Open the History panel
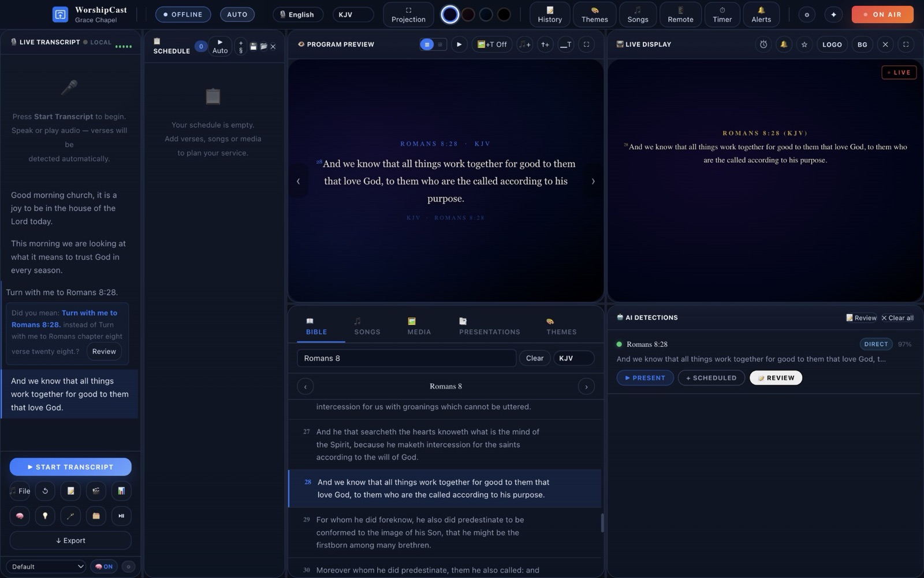Viewport: 924px width, 578px height. 549,14
